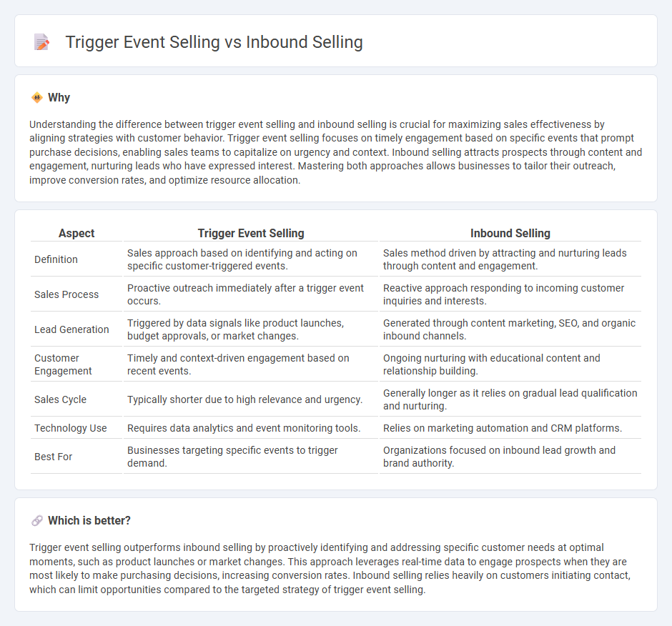Click cell 'Timely and context-driven engagement'
Screen dimensions: 672x626
click(250, 364)
